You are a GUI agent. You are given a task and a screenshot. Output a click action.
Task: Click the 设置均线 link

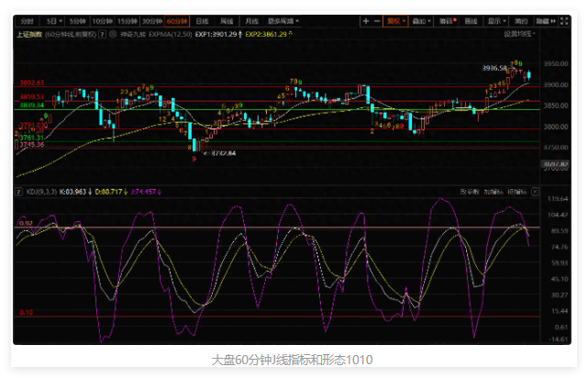point(518,34)
